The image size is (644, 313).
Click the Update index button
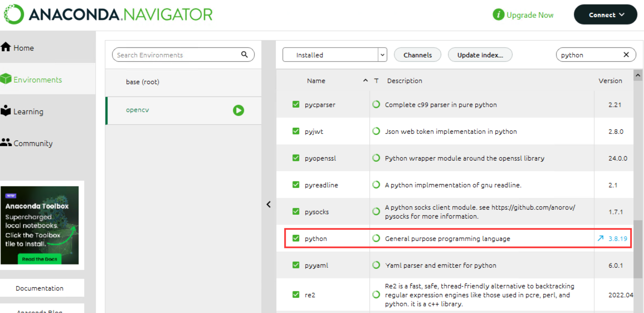[x=480, y=55]
